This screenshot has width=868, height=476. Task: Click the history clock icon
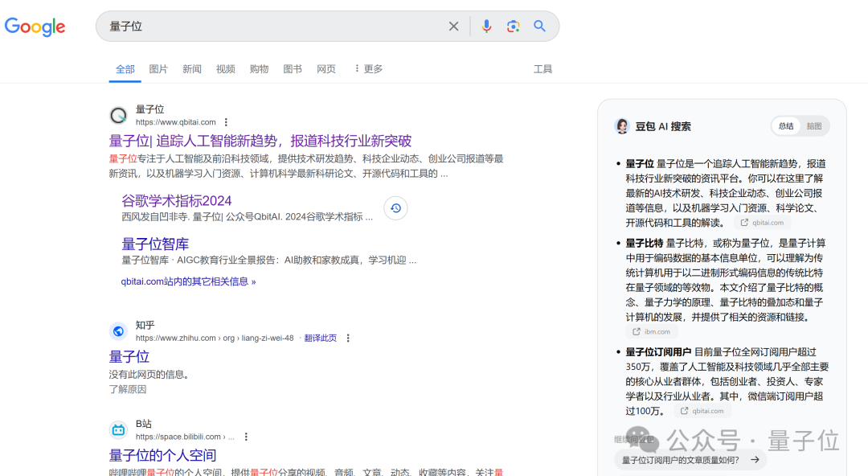coord(395,208)
